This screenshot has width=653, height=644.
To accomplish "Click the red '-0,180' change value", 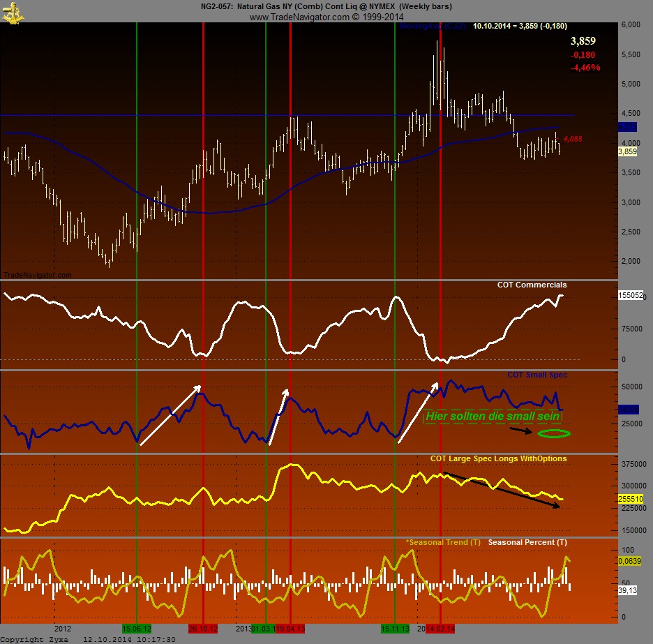I will (583, 55).
